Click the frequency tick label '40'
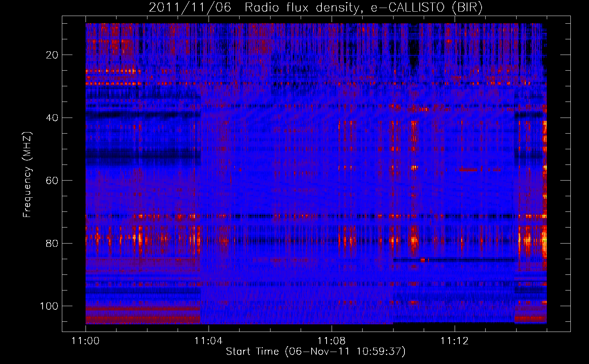Screen dimensions: 589x364 (x=52, y=118)
